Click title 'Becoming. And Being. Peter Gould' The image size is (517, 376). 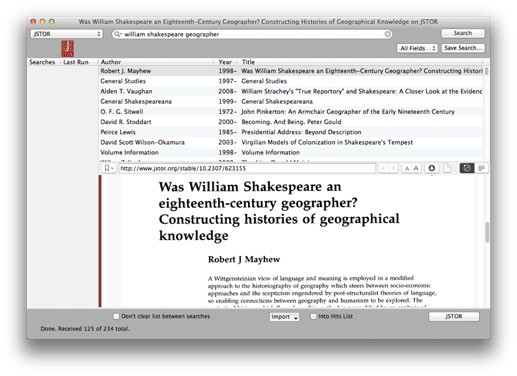tap(291, 122)
